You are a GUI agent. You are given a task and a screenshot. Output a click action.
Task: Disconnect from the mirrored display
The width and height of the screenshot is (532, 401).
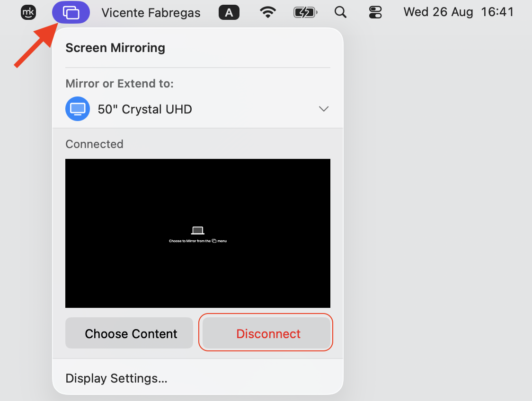266,332
